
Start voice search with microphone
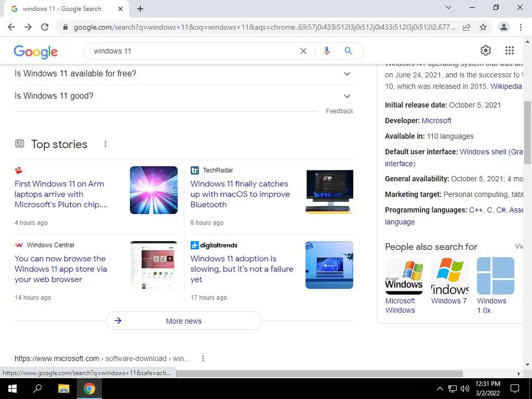[326, 51]
